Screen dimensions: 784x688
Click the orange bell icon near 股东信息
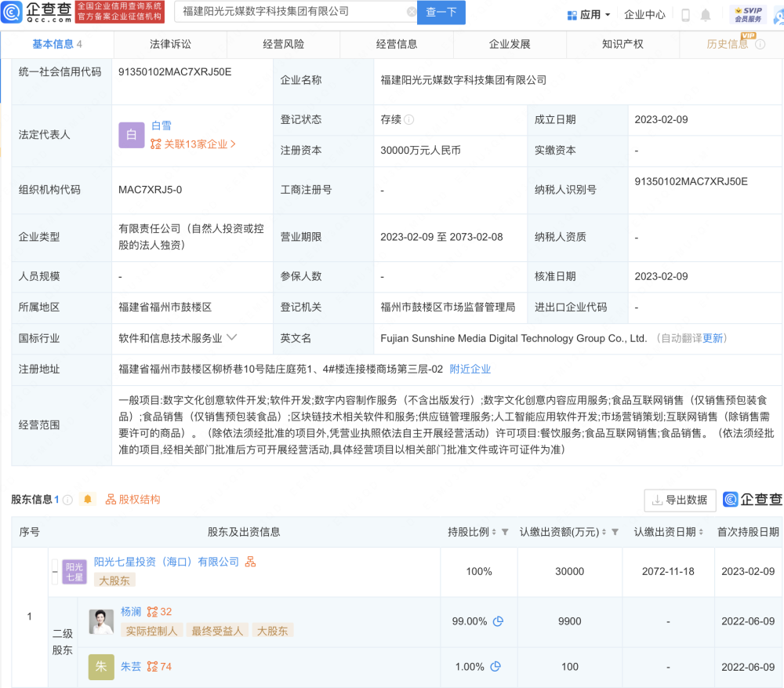(88, 499)
